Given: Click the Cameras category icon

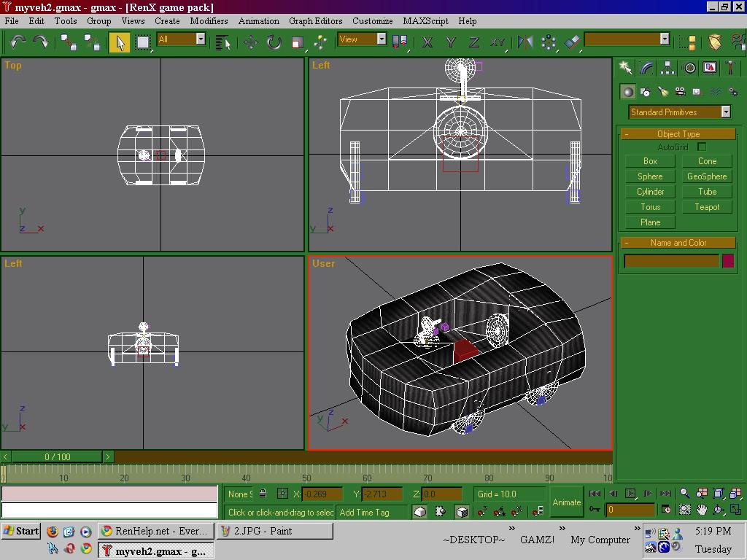Looking at the screenshot, I should pyautogui.click(x=680, y=92).
